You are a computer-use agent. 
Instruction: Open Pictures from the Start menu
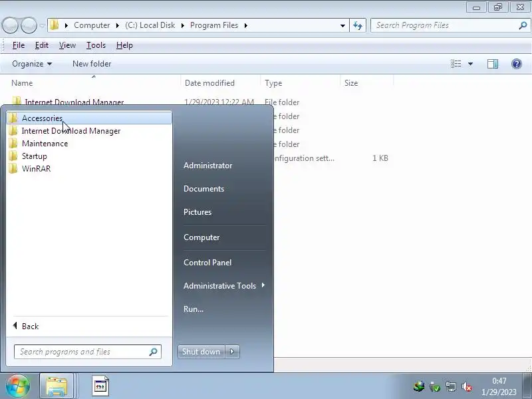pos(198,212)
